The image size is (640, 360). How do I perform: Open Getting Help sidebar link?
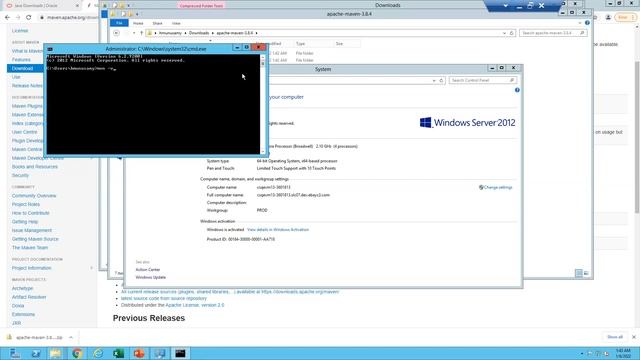(25, 222)
